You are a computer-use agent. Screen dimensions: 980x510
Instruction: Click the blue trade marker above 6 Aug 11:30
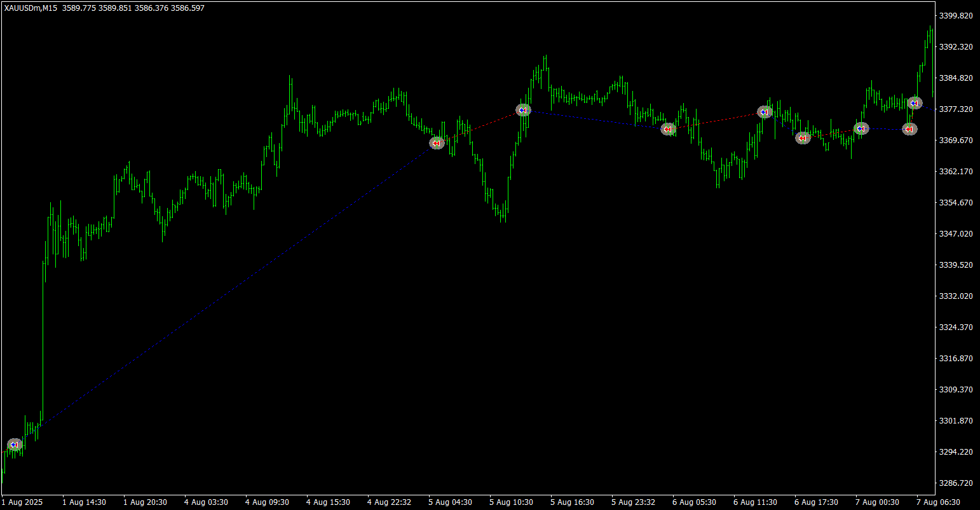(765, 112)
